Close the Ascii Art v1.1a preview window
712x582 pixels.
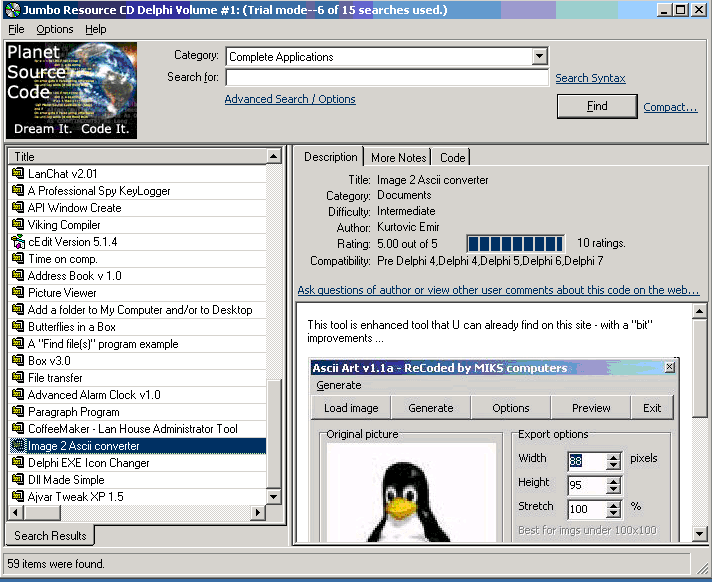(x=669, y=367)
